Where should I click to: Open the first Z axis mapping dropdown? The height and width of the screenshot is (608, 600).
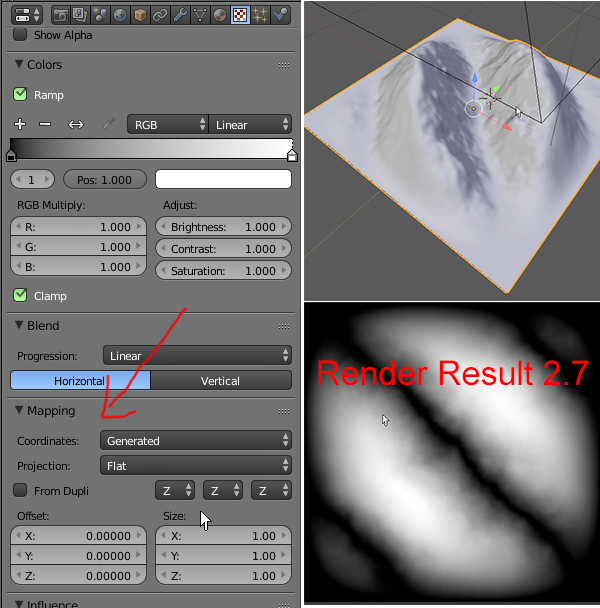(x=175, y=491)
